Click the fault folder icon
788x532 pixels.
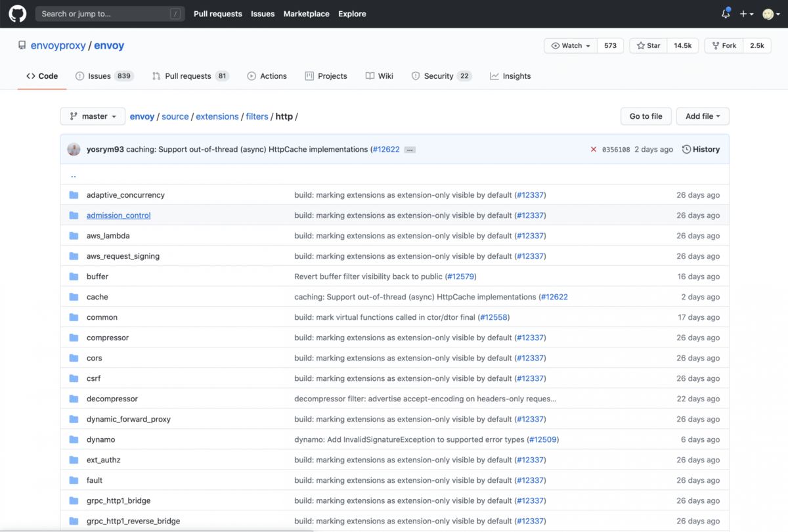(x=74, y=480)
